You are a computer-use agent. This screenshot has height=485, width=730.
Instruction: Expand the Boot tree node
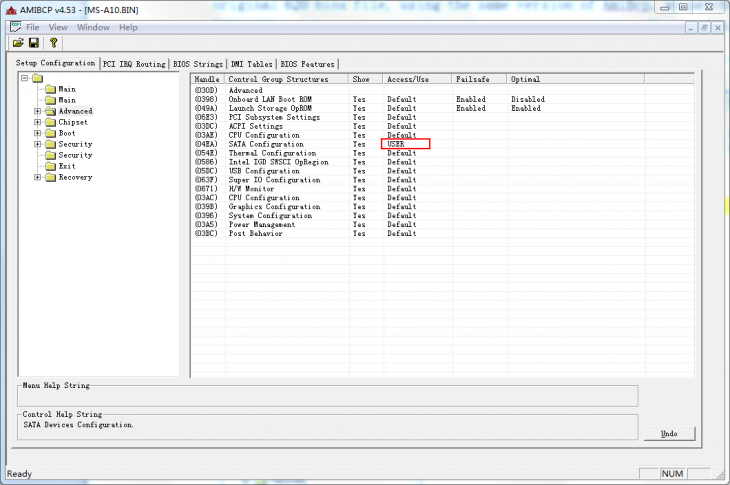[x=37, y=133]
